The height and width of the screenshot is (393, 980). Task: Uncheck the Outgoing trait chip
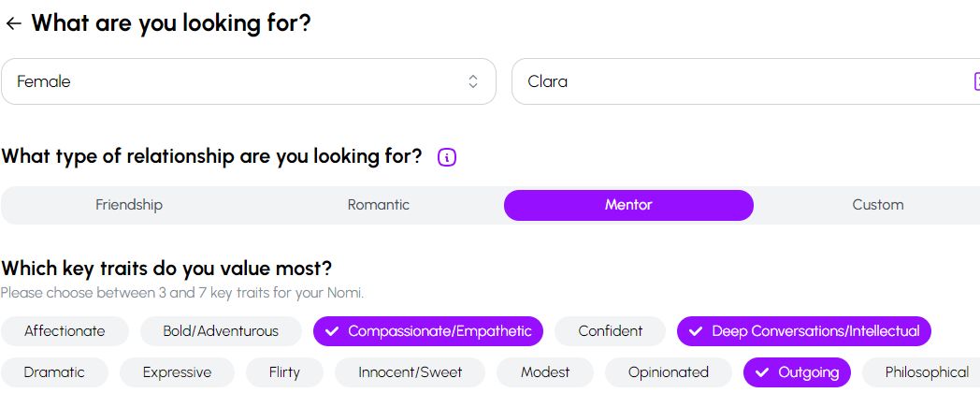pyautogui.click(x=797, y=372)
